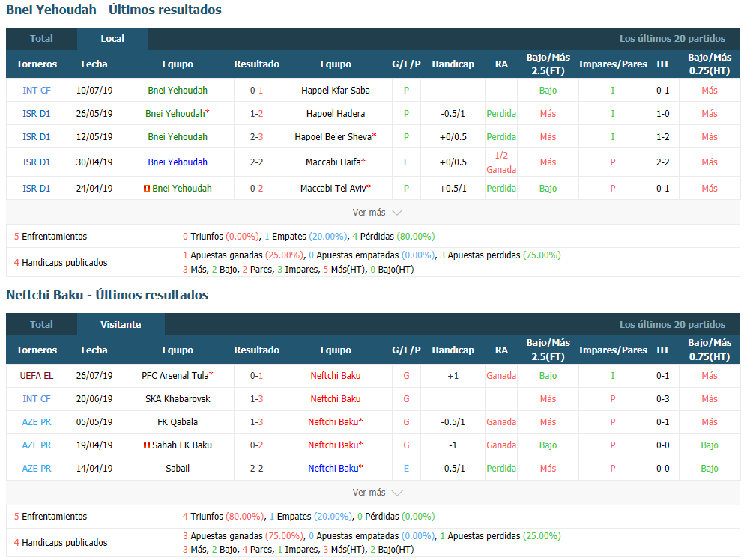This screenshot has width=750, height=560.
Task: Click Sabail team name
Action: (178, 469)
